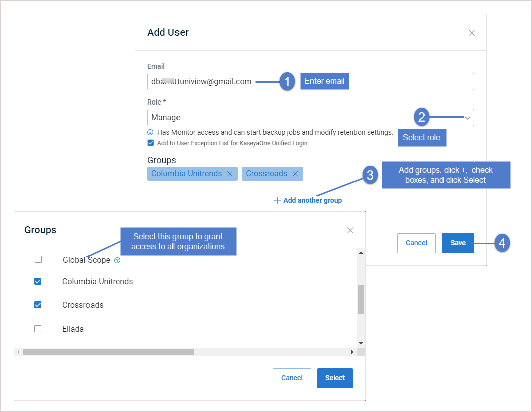The image size is (532, 412).
Task: Click the Email input field
Action: (x=310, y=82)
